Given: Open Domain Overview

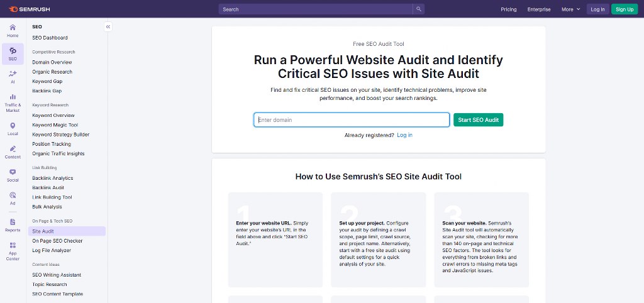Looking at the screenshot, I should tap(52, 62).
